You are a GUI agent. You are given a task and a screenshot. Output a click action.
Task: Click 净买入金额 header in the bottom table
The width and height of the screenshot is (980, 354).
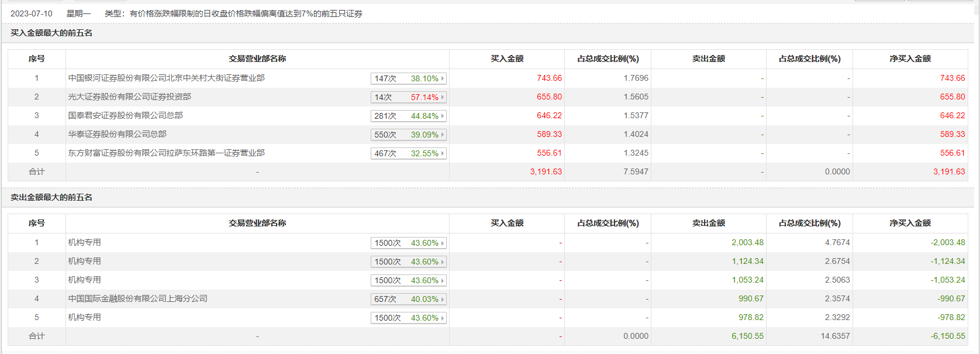point(910,223)
